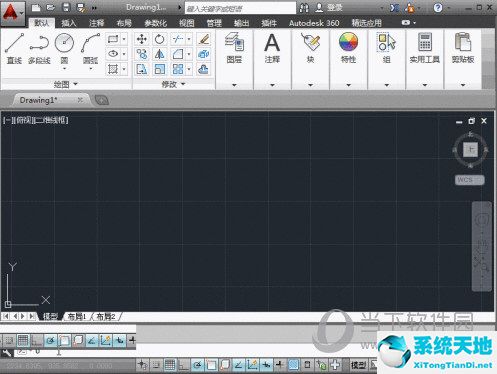Activate the Trim tool
Viewport: 497px width, 374px height.
pos(178,39)
